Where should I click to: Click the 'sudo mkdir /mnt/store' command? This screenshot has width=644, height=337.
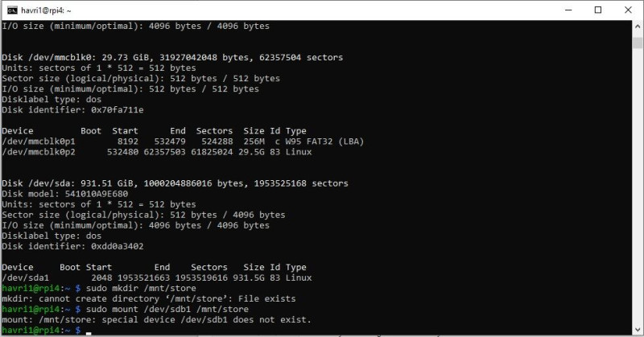click(x=141, y=288)
